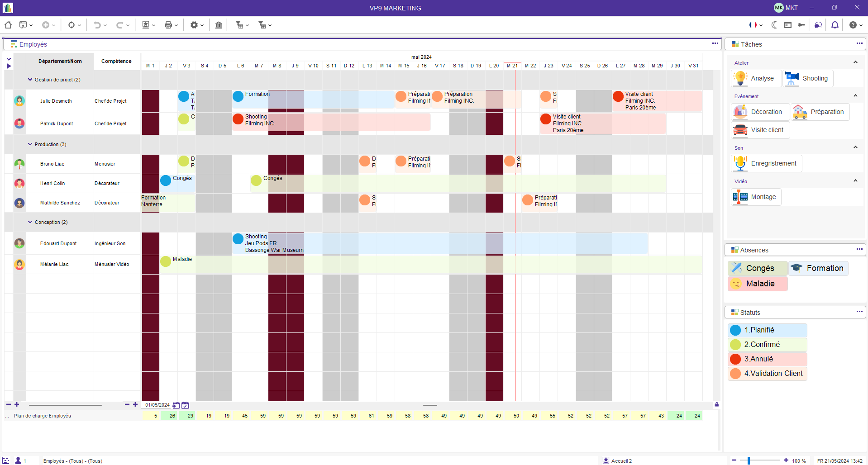
Task: Click the redo arrow icon
Action: pos(119,25)
